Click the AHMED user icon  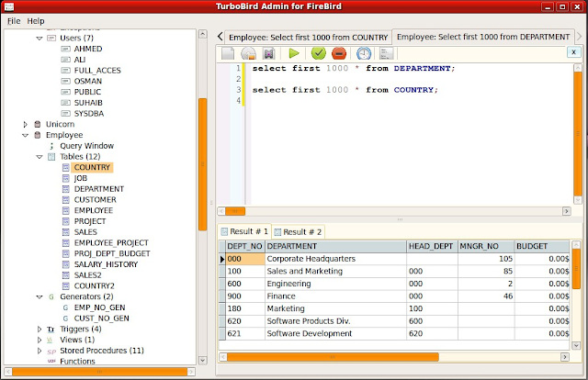[x=65, y=49]
